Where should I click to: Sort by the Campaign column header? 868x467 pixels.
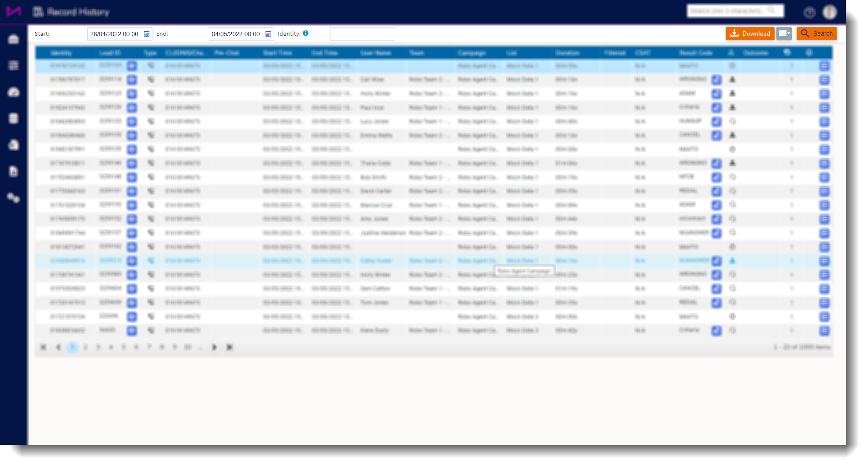point(471,53)
